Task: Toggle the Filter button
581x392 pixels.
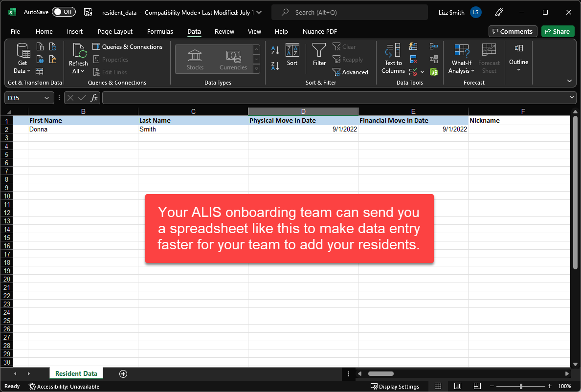Action: point(319,55)
